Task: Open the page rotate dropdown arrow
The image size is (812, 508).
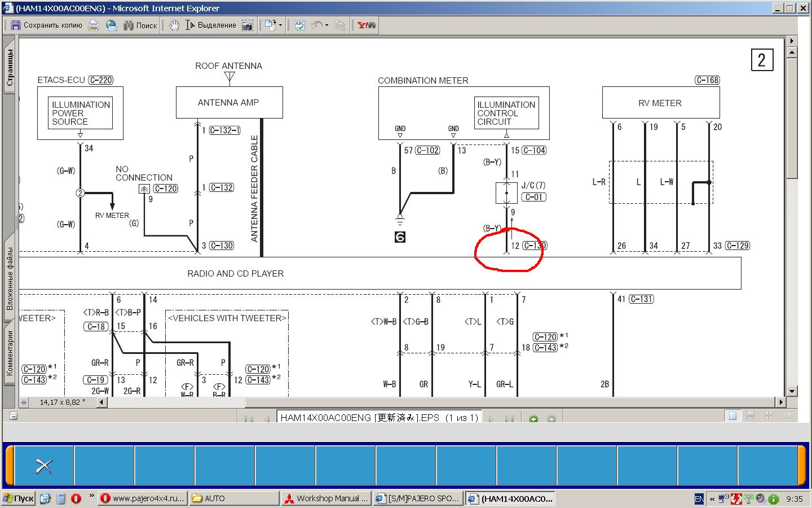Action: (x=280, y=25)
